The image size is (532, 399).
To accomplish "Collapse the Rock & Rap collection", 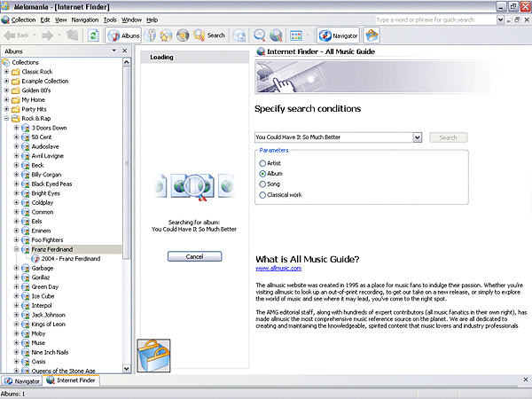I will 6,118.
